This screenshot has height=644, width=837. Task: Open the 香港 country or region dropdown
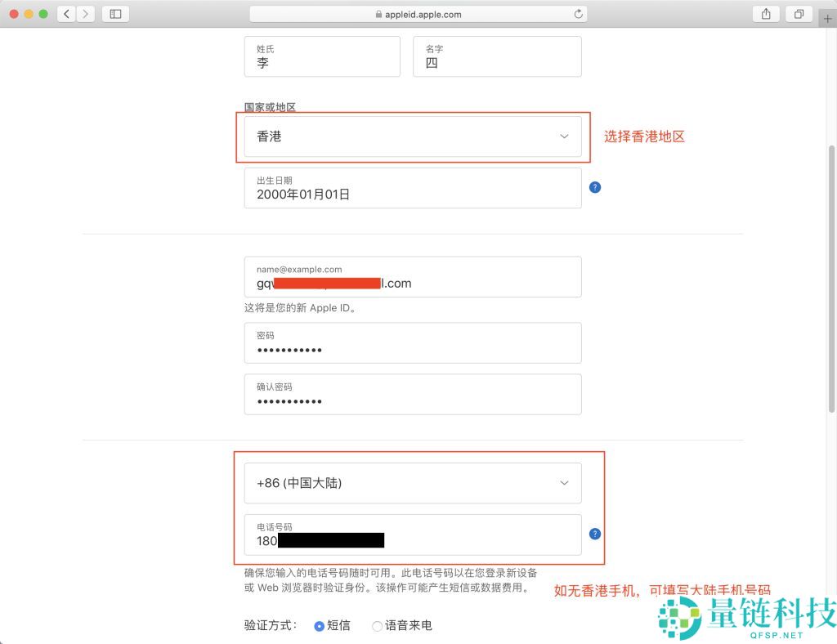click(x=412, y=136)
